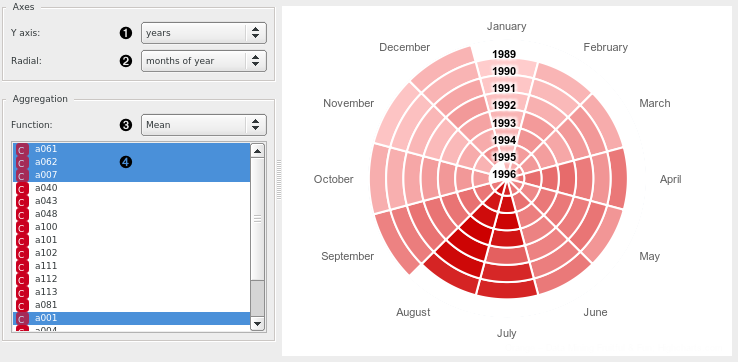Select the a101 variable row
The image size is (738, 362).
pos(132,240)
